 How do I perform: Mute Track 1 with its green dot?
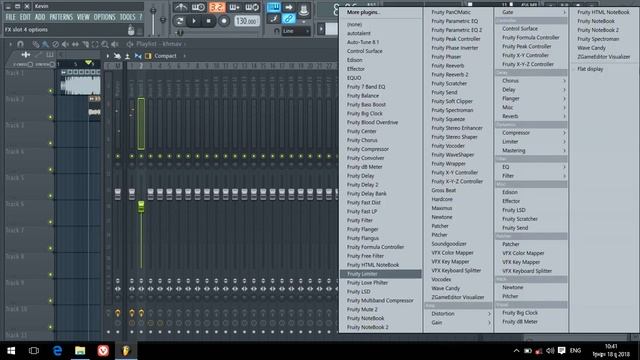pos(51,91)
